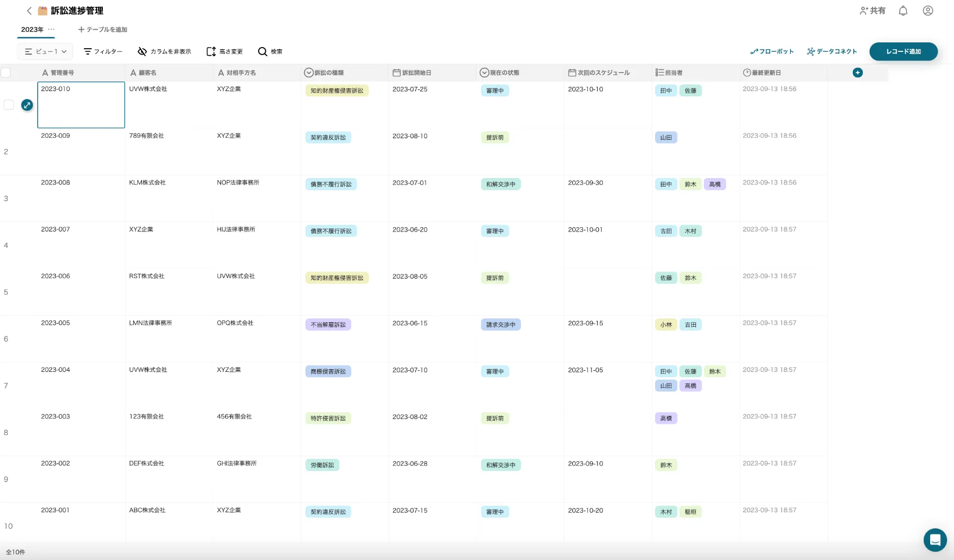Select the LMN法律事務所 customer cell
The image size is (954, 560).
(169, 339)
